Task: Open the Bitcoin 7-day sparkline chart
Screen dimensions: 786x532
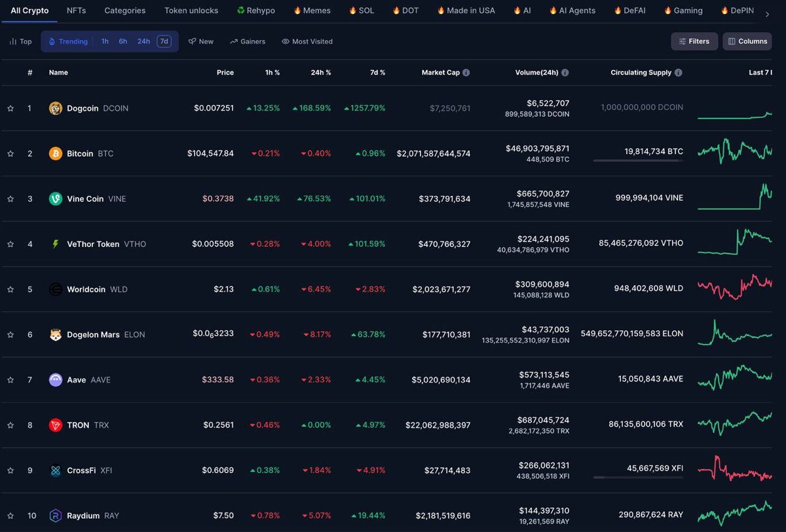Action: click(x=735, y=151)
